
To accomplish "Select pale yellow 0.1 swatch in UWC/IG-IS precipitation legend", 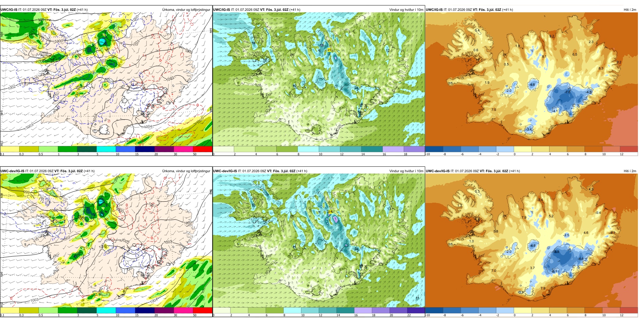I will (9, 149).
